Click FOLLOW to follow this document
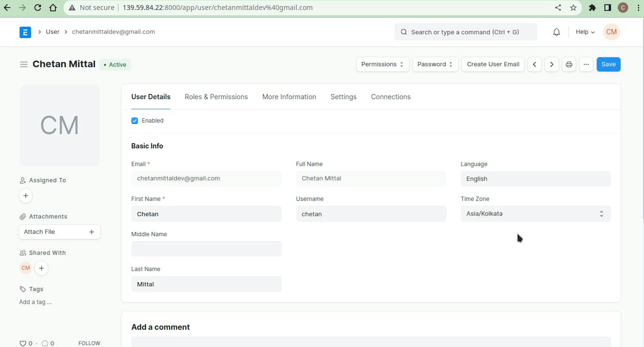Screen dimensions: 644x347 click(89, 343)
